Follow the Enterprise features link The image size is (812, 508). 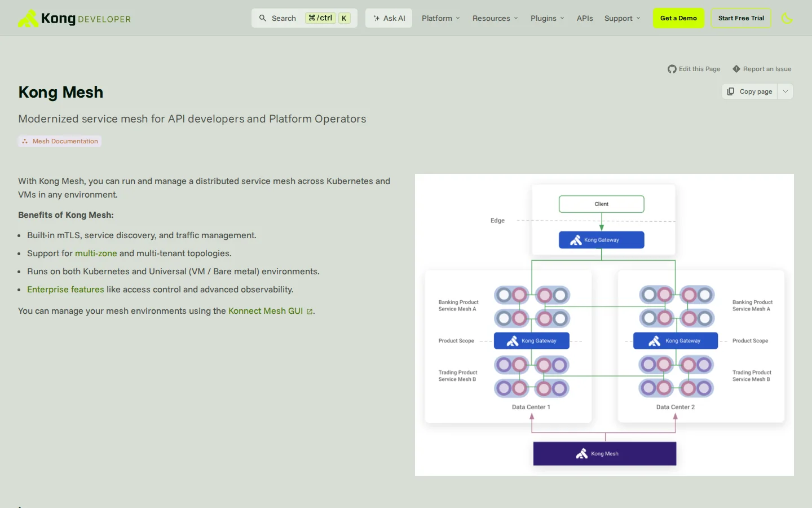(65, 290)
